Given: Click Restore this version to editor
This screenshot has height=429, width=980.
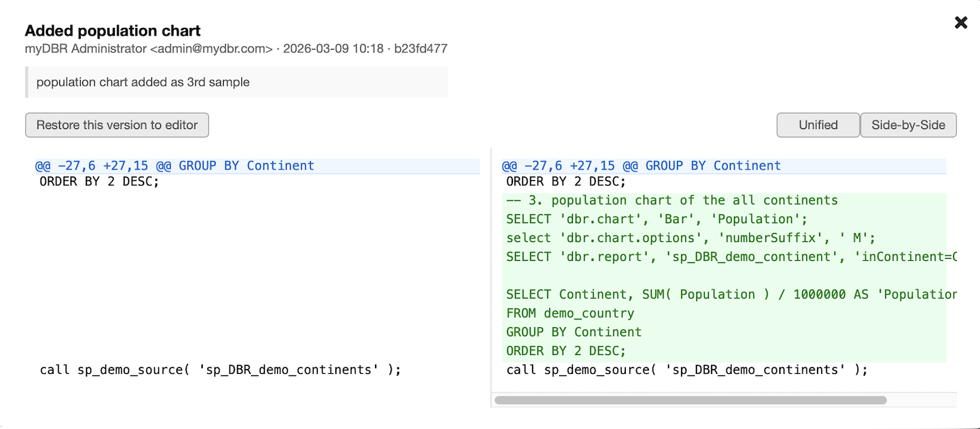Looking at the screenshot, I should tap(117, 126).
